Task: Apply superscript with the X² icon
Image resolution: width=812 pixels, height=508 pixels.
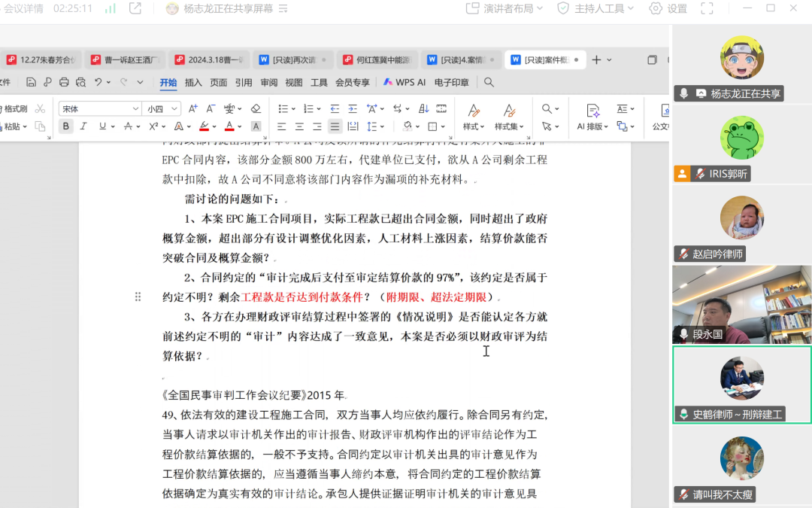Action: click(153, 124)
